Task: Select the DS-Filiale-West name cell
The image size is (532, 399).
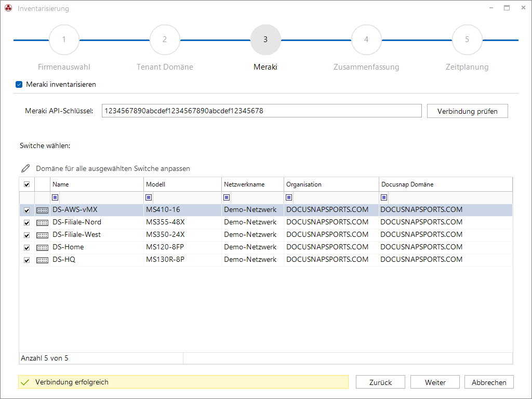Action: (97, 235)
